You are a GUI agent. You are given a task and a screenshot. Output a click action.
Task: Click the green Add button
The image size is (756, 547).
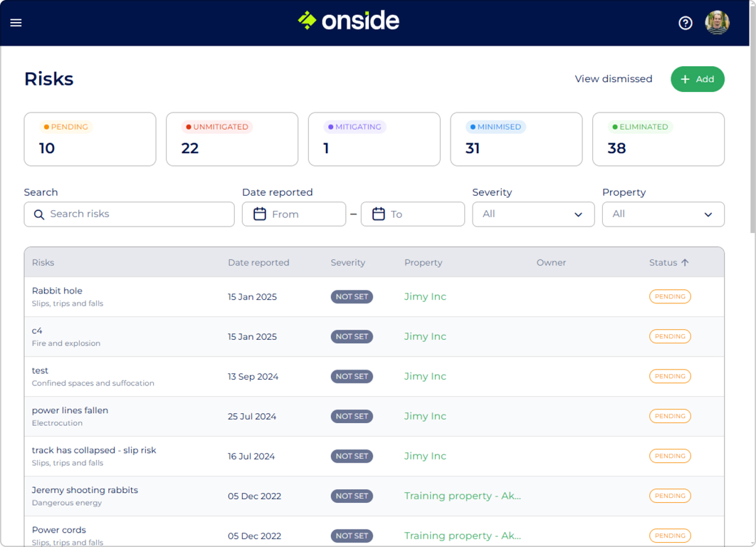pyautogui.click(x=697, y=79)
